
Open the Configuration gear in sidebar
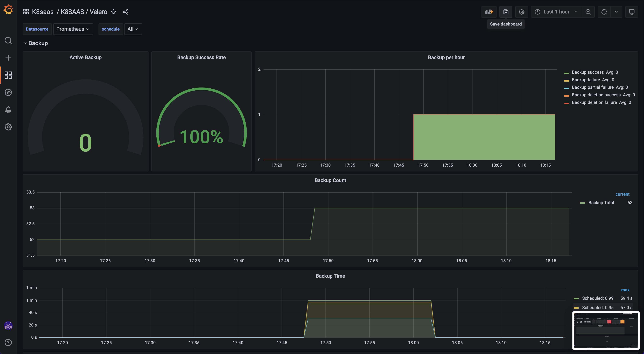point(8,127)
